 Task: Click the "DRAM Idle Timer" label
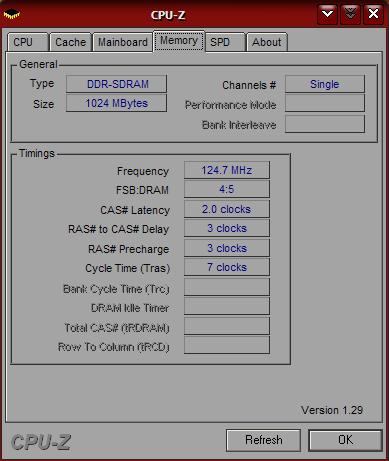(130, 308)
